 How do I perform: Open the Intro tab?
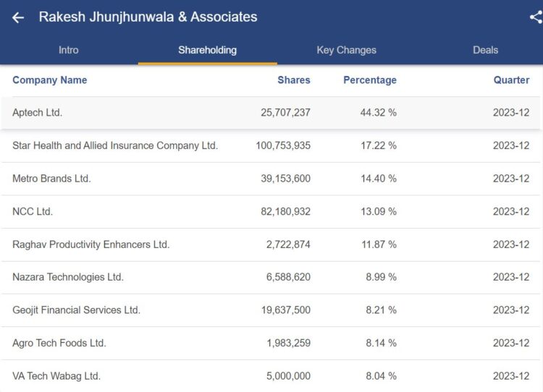tap(69, 50)
